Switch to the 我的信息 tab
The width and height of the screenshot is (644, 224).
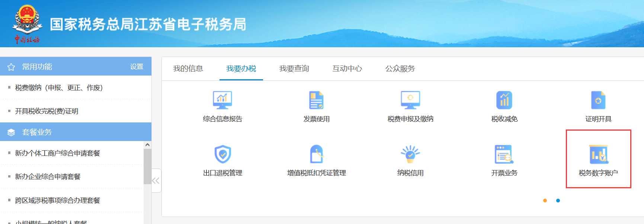click(188, 68)
